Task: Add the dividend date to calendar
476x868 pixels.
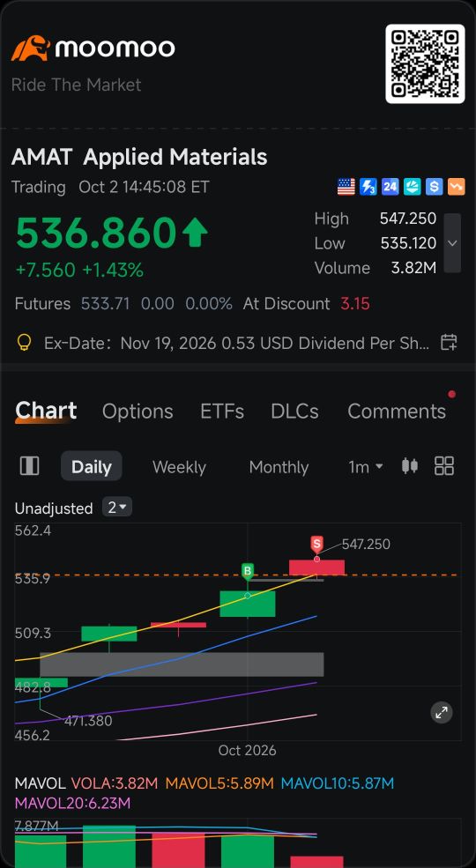Action: coord(449,343)
